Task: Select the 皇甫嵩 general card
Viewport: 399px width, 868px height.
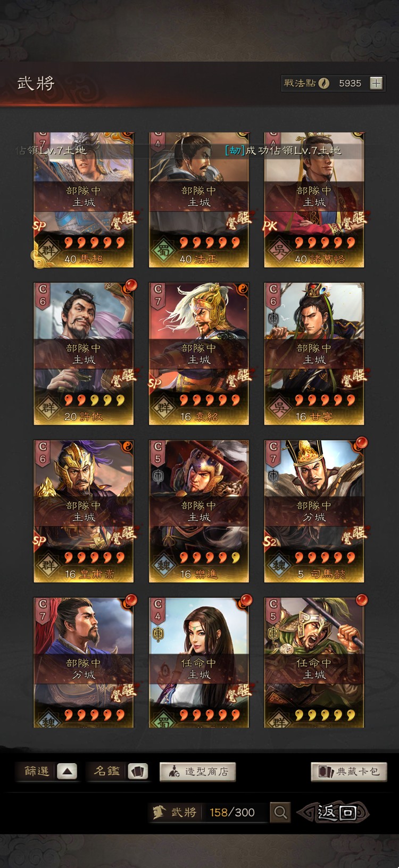Action: 84,511
